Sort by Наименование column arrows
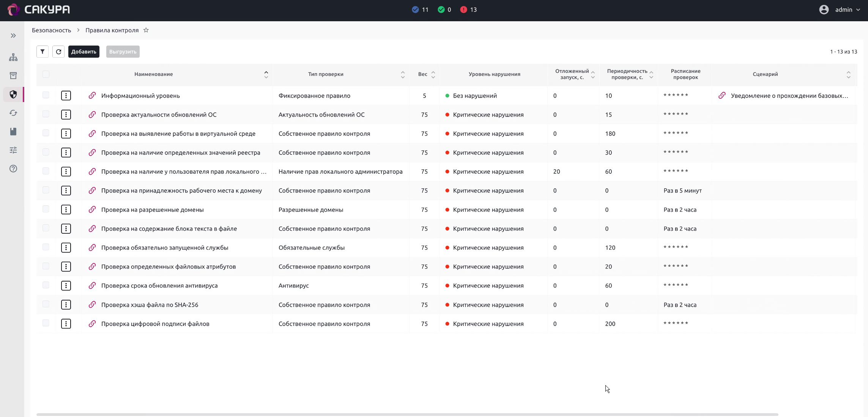The height and width of the screenshot is (417, 868). click(x=266, y=74)
